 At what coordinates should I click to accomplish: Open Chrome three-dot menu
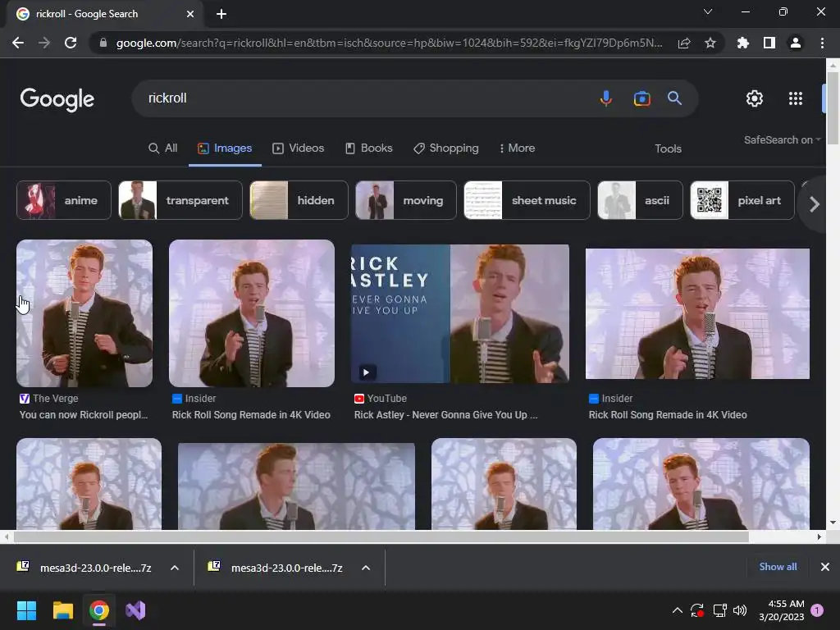coord(822,43)
